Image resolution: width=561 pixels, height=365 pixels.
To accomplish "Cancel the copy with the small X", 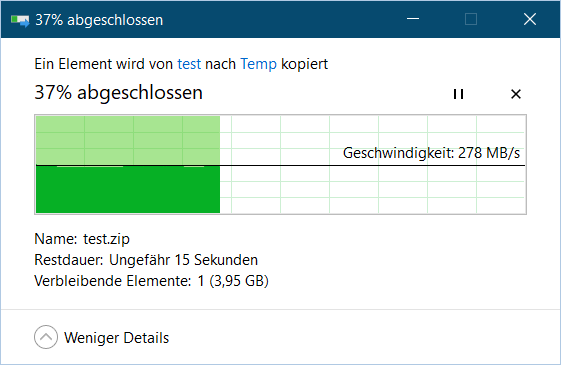I will (x=516, y=94).
